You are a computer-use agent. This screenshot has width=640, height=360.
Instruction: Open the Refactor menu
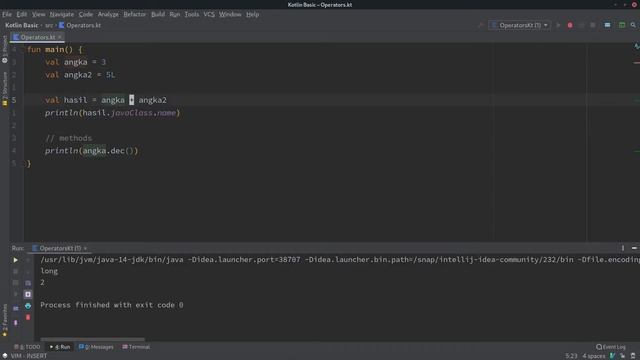pos(135,14)
